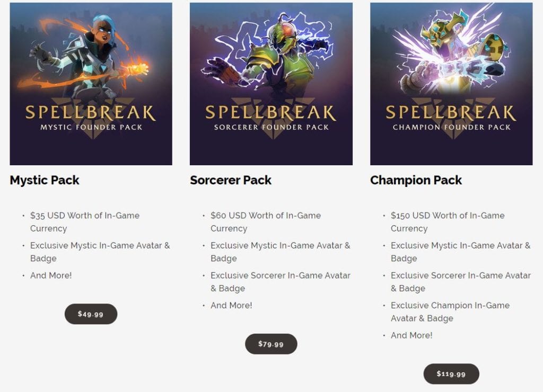This screenshot has width=543, height=392.
Task: Click the Spellbreak logo on Sorcerer pack art
Action: [x=271, y=113]
